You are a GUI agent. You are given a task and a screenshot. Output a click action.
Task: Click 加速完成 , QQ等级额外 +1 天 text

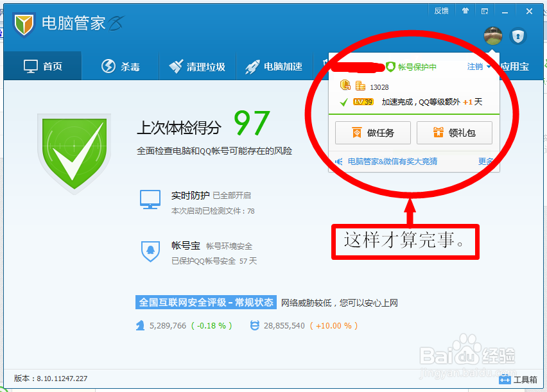tap(432, 102)
